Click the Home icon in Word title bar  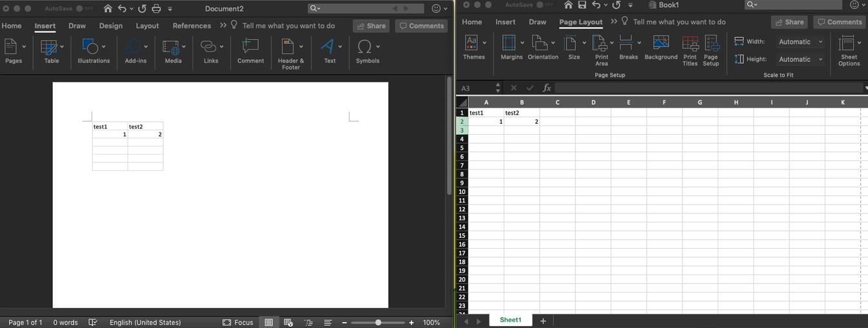[108, 9]
